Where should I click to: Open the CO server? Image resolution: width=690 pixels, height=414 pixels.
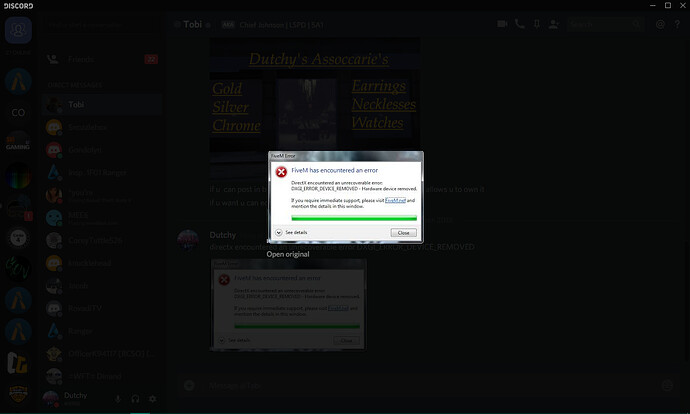coord(18,113)
